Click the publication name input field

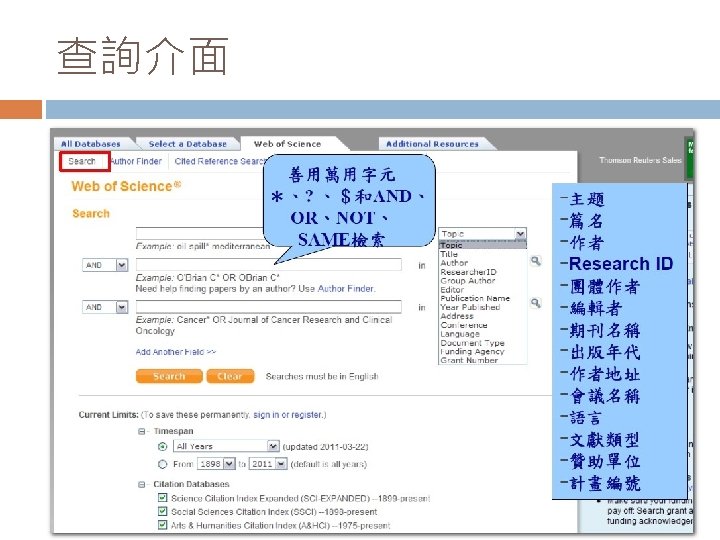tap(269, 307)
